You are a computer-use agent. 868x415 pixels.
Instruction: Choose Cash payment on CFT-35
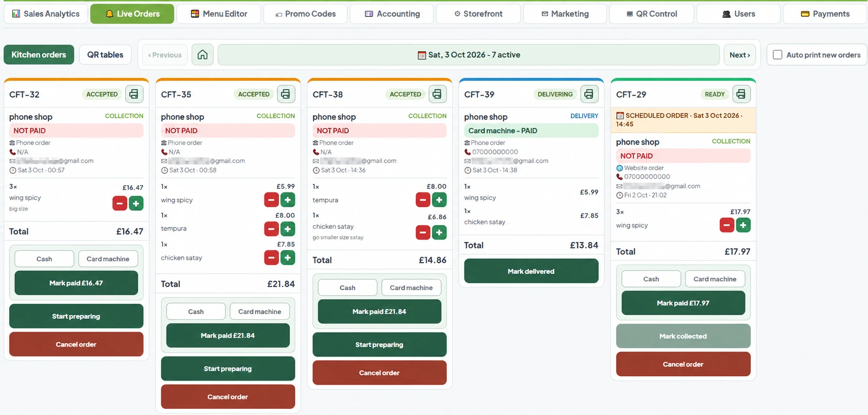(x=196, y=312)
